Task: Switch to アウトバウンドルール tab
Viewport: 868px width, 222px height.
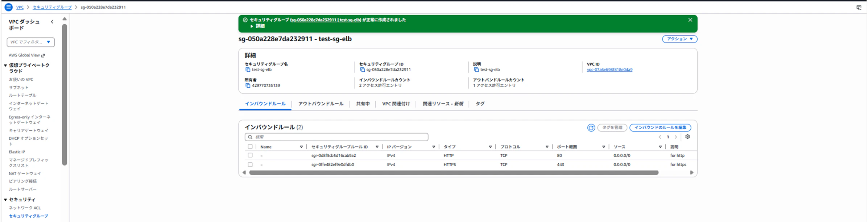Action: tap(321, 104)
